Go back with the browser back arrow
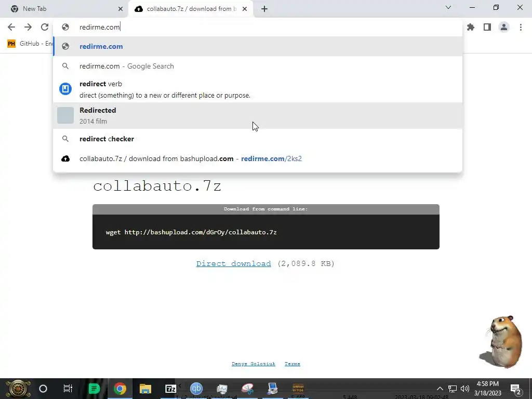This screenshot has width=532, height=399. (x=11, y=27)
